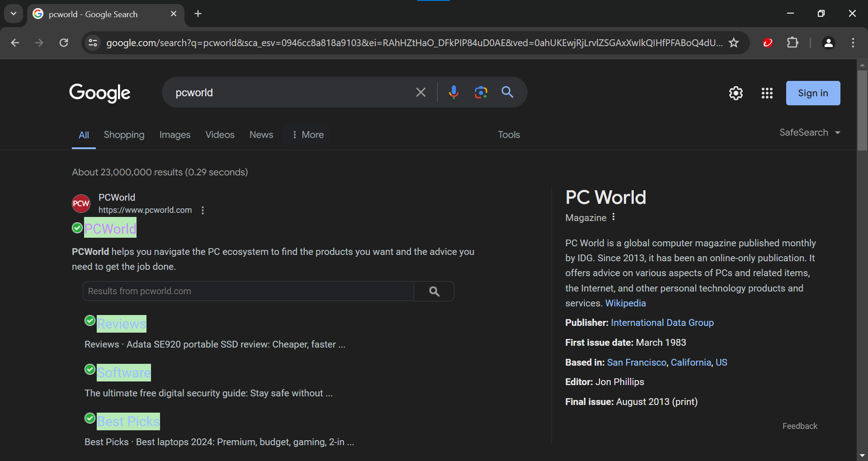The height and width of the screenshot is (461, 868).
Task: Click green check badge beside PCWorld title
Action: pos(77,228)
